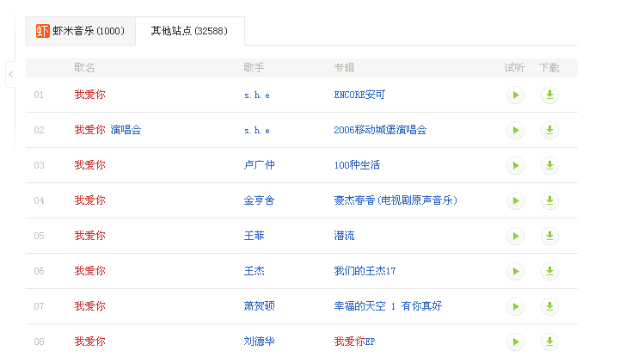Download 卢广仲's song from 100种生活

point(549,165)
